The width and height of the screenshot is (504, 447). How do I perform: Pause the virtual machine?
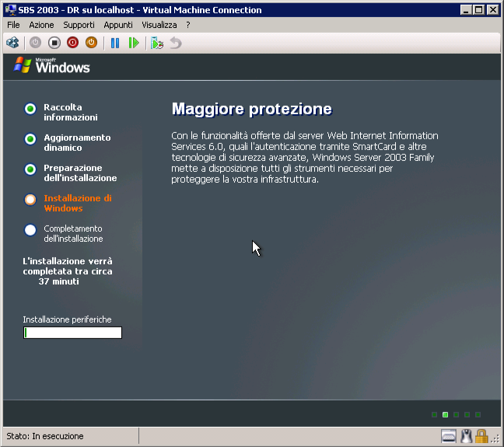(115, 43)
